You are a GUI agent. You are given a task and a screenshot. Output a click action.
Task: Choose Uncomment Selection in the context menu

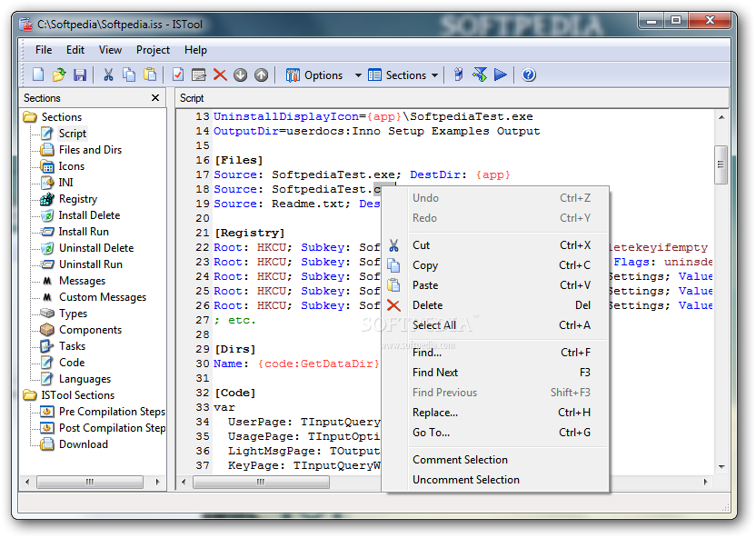pos(495,480)
